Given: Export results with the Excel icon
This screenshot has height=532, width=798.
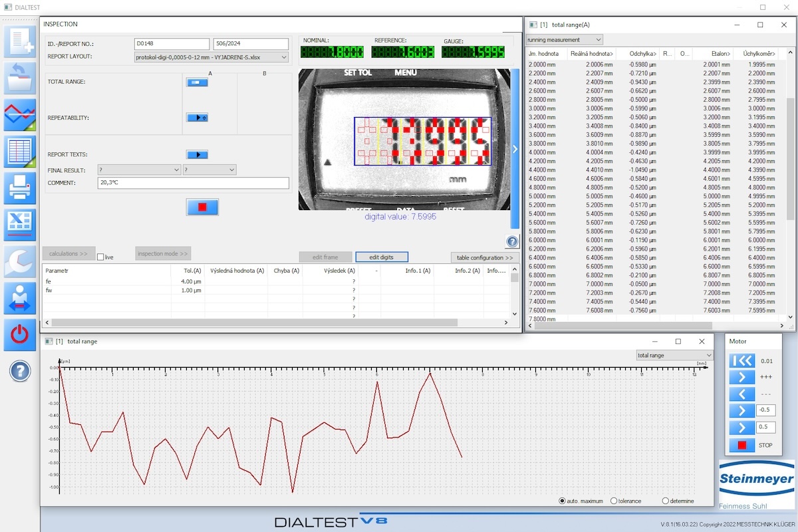Looking at the screenshot, I should coord(20,225).
